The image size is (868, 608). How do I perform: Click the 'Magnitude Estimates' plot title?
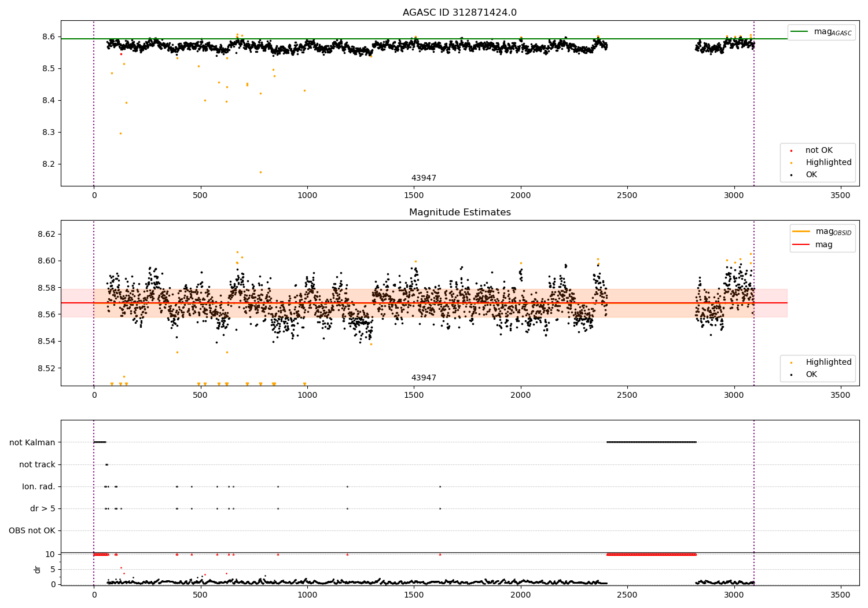[460, 213]
